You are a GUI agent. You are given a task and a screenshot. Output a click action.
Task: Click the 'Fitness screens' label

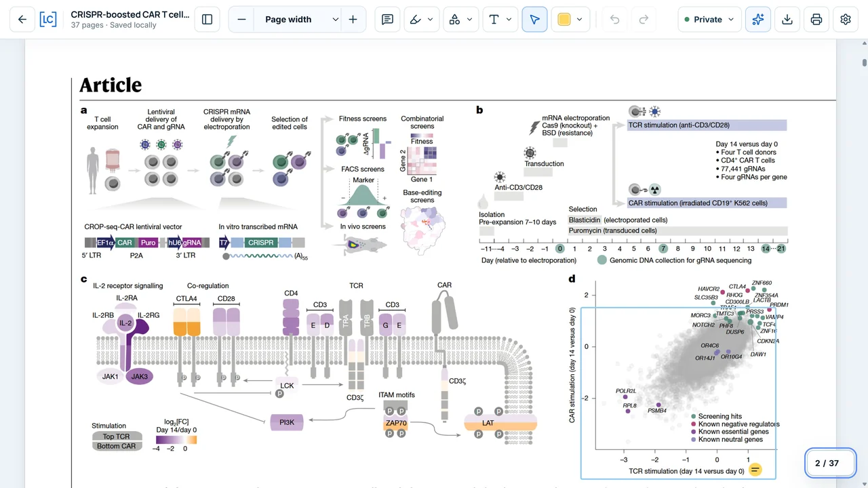pos(363,119)
